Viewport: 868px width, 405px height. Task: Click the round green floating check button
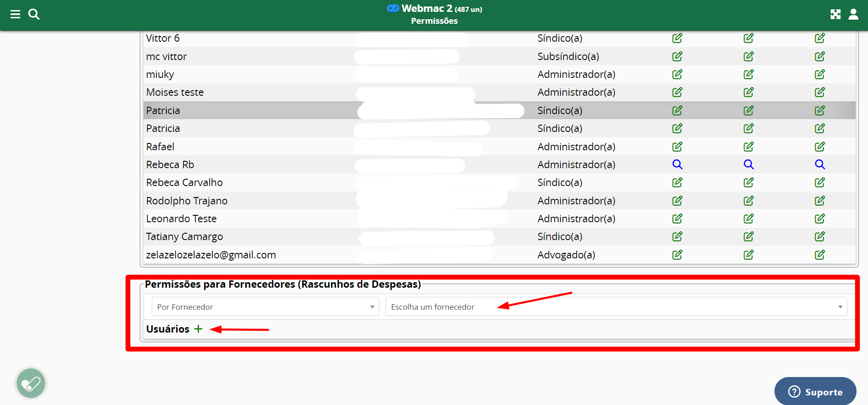31,383
